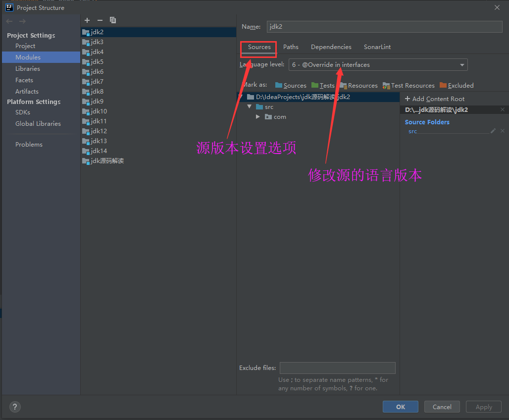Select the jdk源码解读 module
509x420 pixels.
158,161
